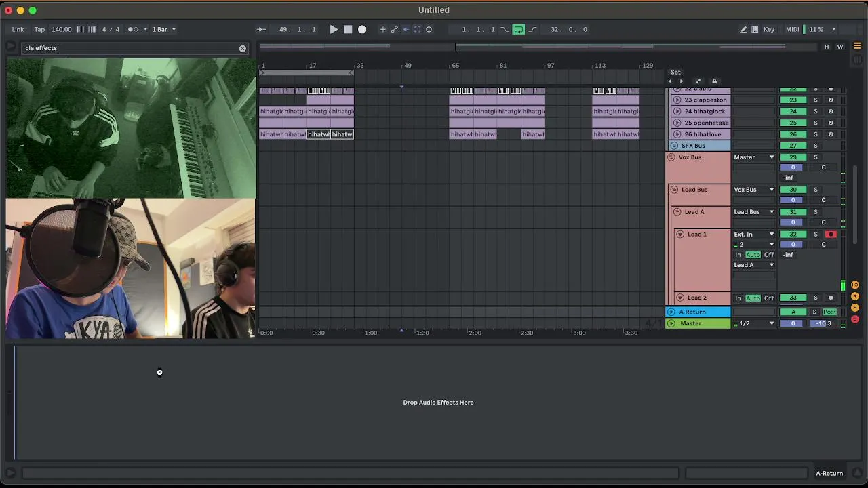
Task: Open Vox Bus output Master dropdown
Action: [754, 157]
